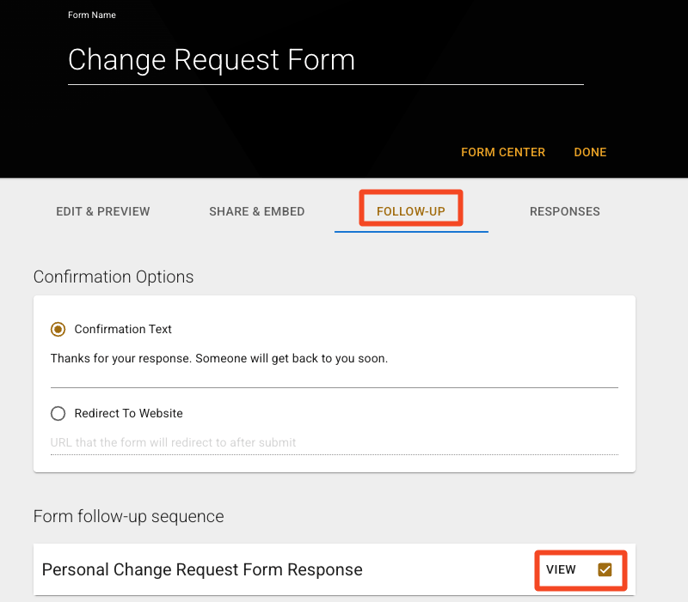Viewport: 688px width, 602px height.
Task: Select the Confirmation Text radio option
Action: 58,329
